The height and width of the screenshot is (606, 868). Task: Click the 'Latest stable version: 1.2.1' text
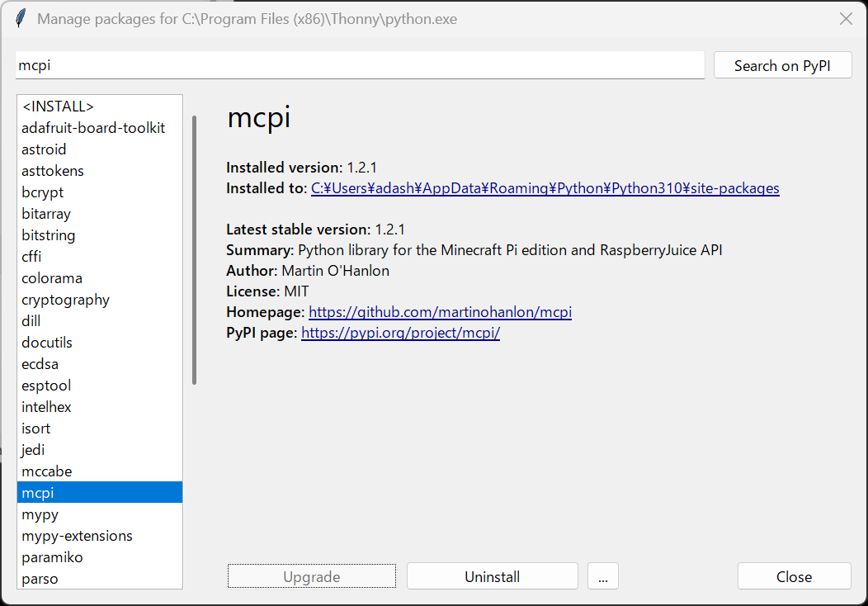coord(315,230)
